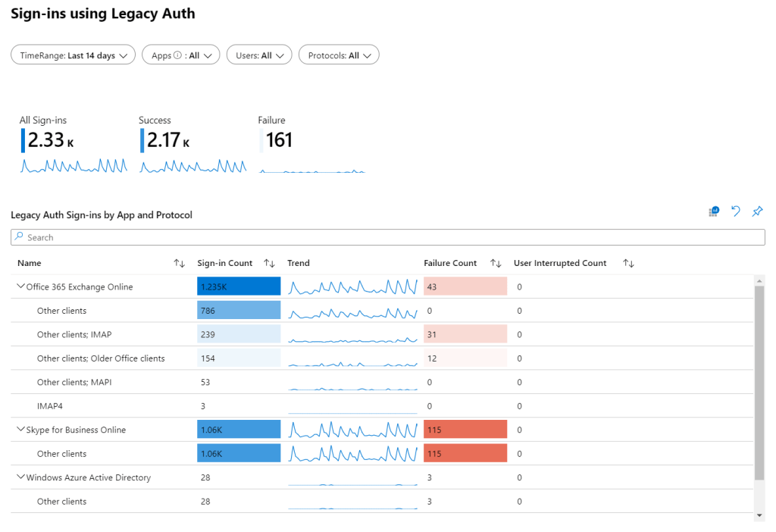The width and height of the screenshot is (776, 532).
Task: Open the Log Analytics query icon
Action: (x=713, y=211)
